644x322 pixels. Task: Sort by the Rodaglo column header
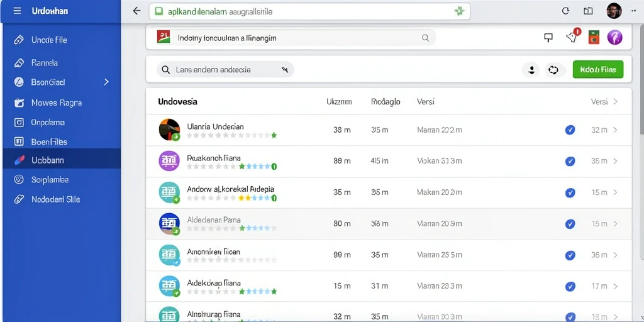click(386, 101)
